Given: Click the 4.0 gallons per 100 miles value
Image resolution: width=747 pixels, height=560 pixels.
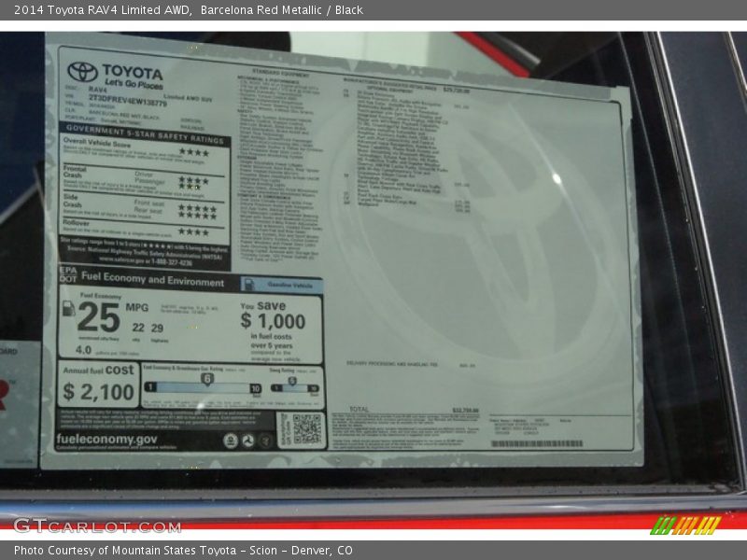Looking at the screenshot, I should [83, 350].
